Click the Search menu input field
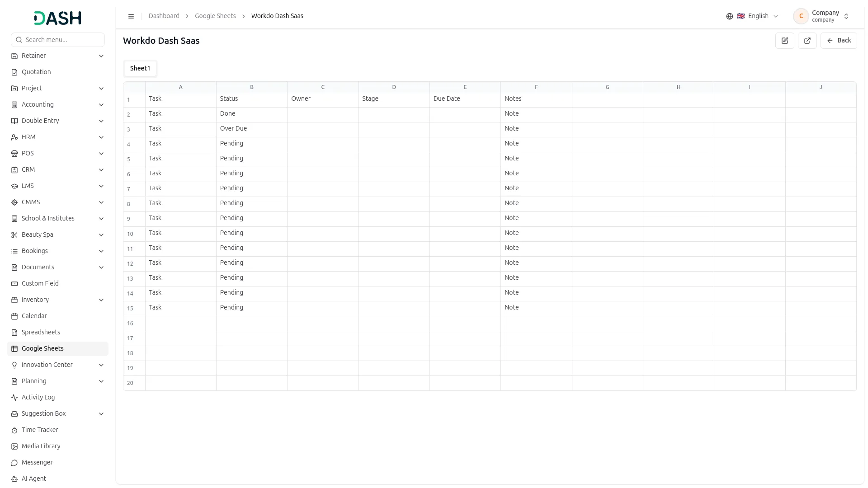The image size is (868, 488). click(58, 40)
